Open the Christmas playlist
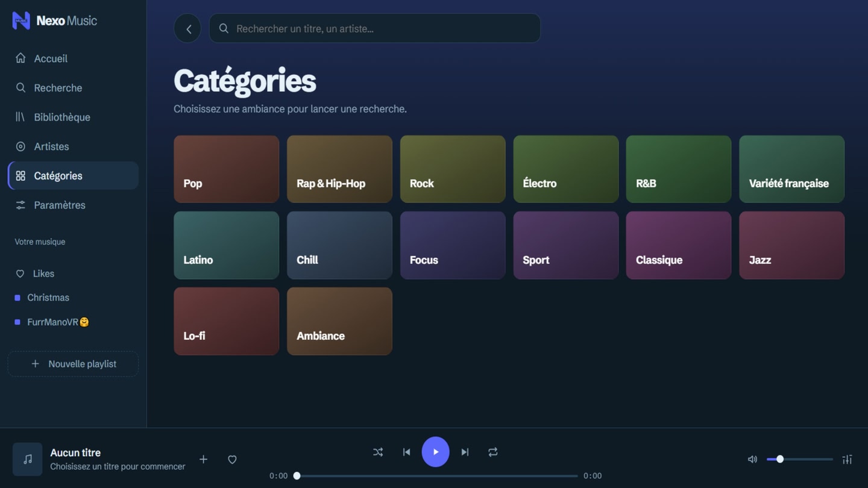The height and width of the screenshot is (488, 868). 73,298
